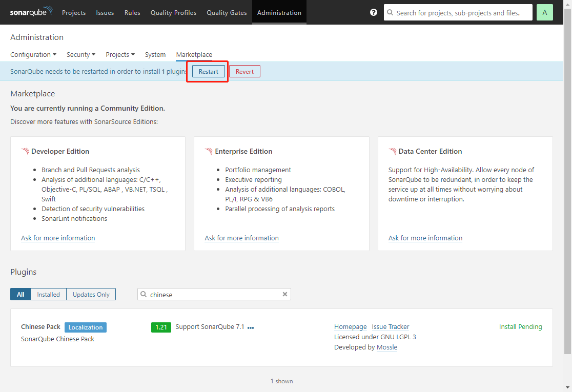Select the Marketplace tab

194,54
